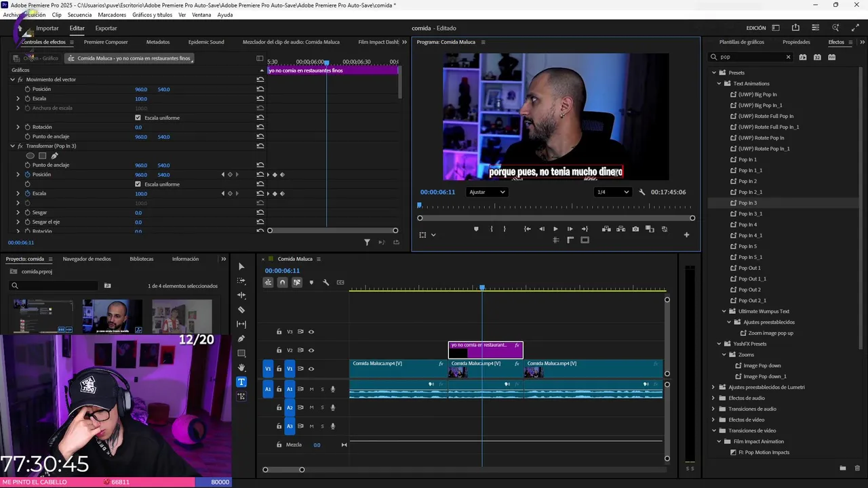Toggle lock on track V2

(279, 350)
